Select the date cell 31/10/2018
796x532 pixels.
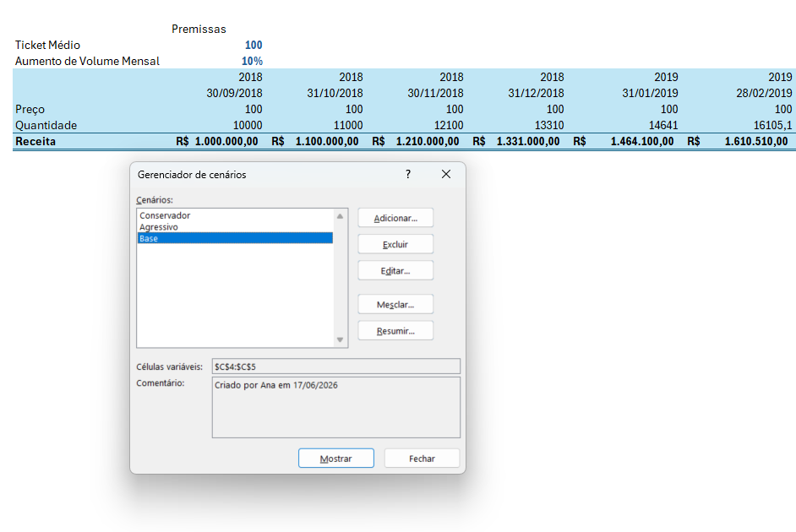click(335, 93)
